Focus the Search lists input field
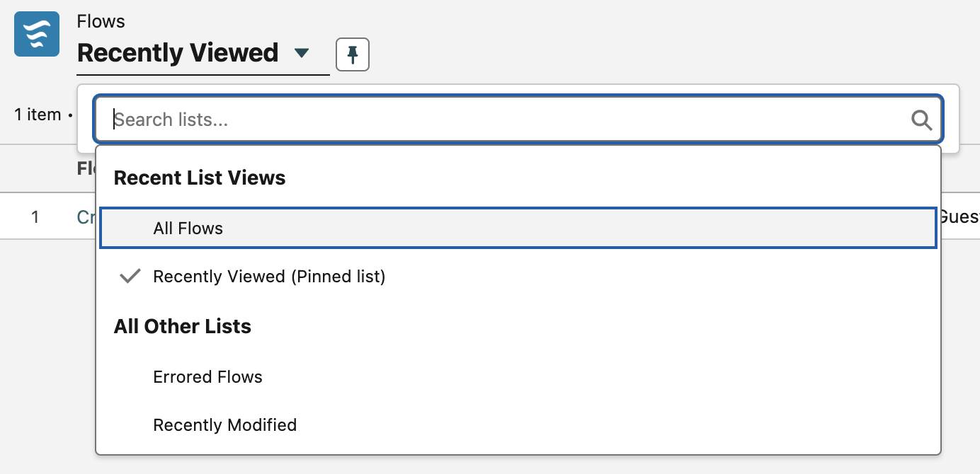Screen dimensions: 980x474 pos(518,120)
